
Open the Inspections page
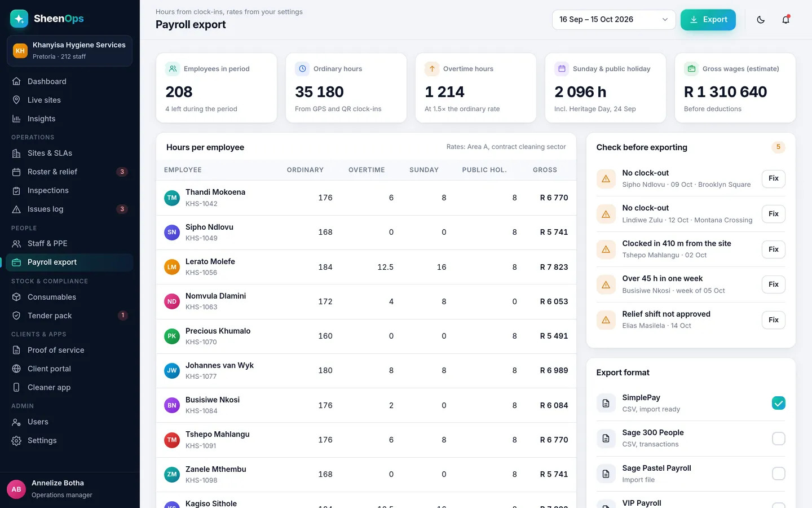coord(69,190)
